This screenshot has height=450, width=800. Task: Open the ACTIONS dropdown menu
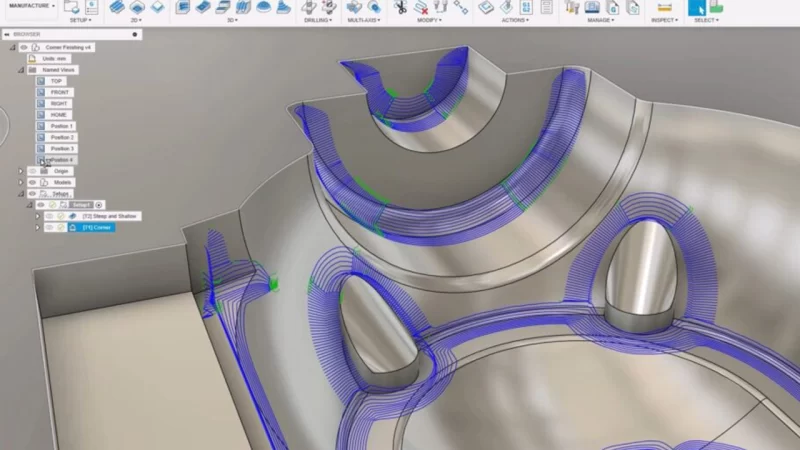click(x=515, y=20)
